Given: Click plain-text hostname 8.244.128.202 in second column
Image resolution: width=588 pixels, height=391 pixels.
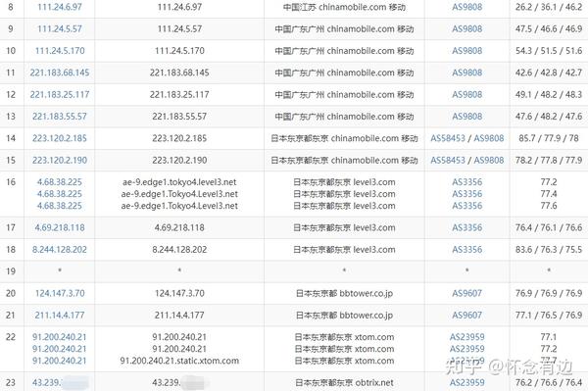Looking at the screenshot, I should 179,249.
